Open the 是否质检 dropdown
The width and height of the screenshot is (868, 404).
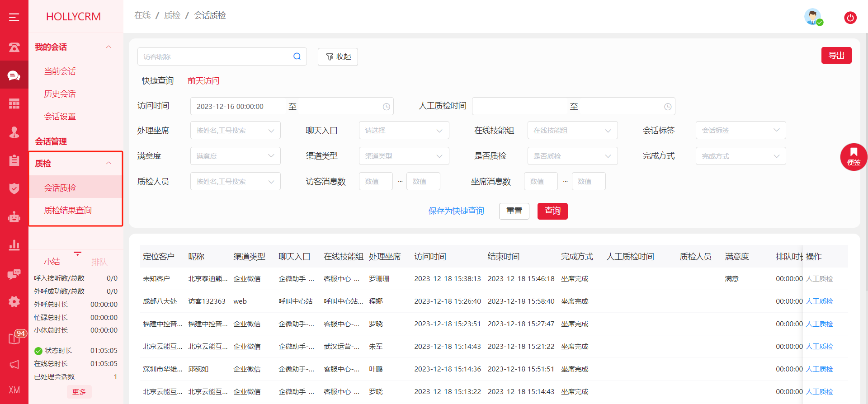pyautogui.click(x=573, y=156)
